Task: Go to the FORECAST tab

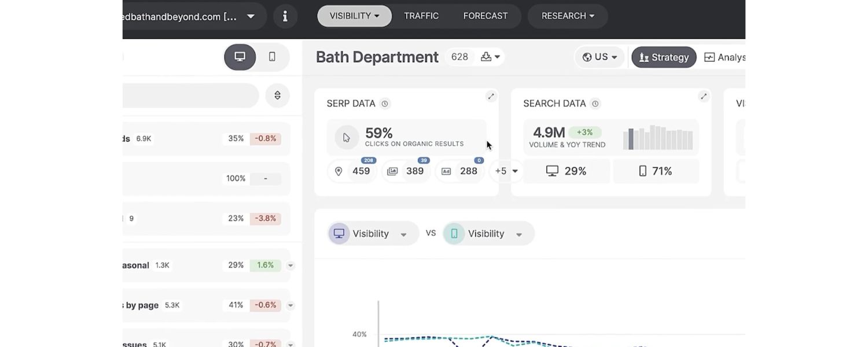Action: point(485,16)
